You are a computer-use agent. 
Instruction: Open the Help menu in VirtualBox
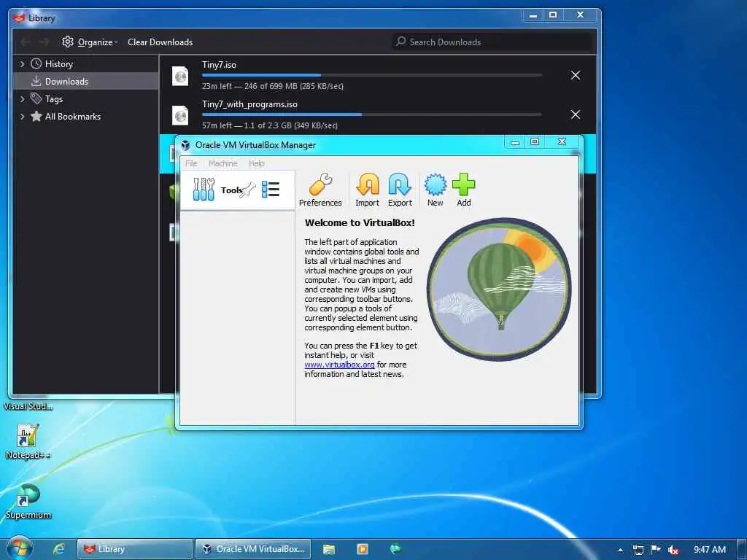[x=256, y=163]
